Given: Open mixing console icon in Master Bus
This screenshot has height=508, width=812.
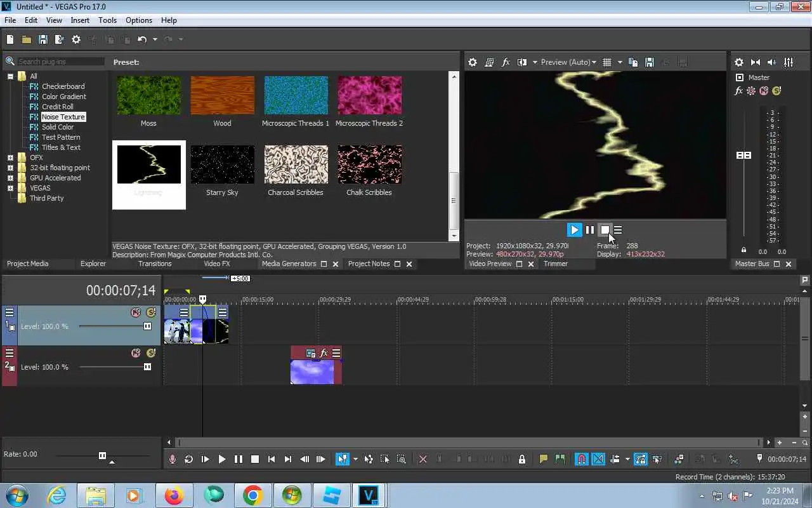Looking at the screenshot, I should click(x=789, y=62).
